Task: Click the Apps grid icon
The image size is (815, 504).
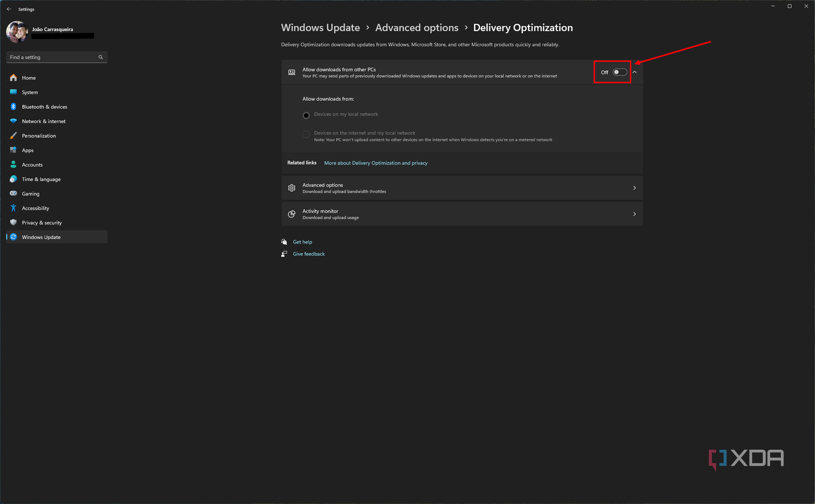Action: tap(13, 150)
